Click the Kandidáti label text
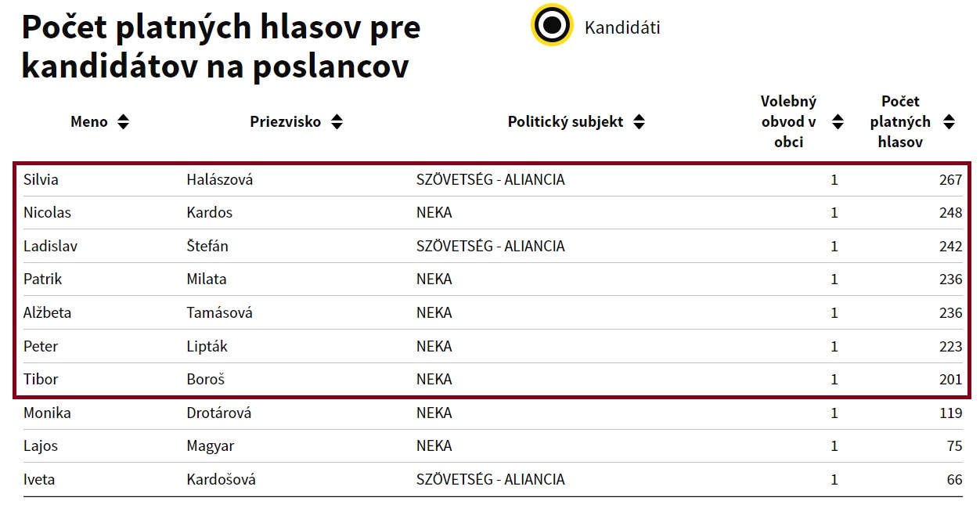 [x=622, y=27]
